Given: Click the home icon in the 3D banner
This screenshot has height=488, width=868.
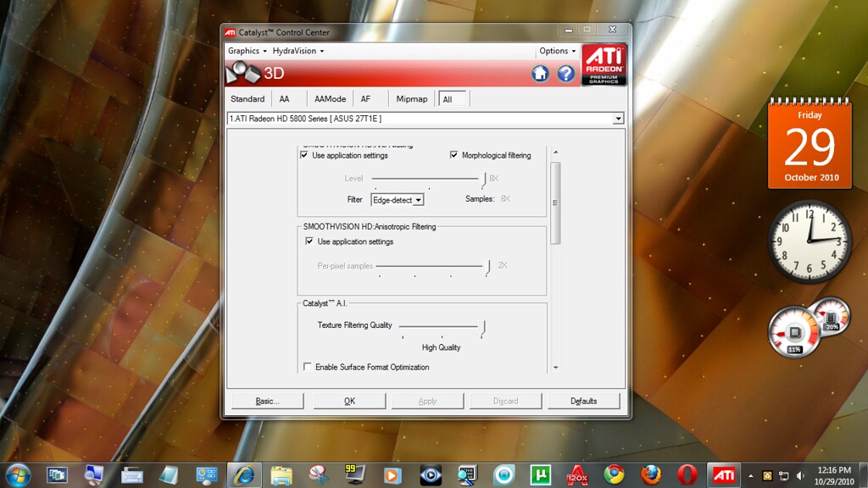Looking at the screenshot, I should 540,74.
